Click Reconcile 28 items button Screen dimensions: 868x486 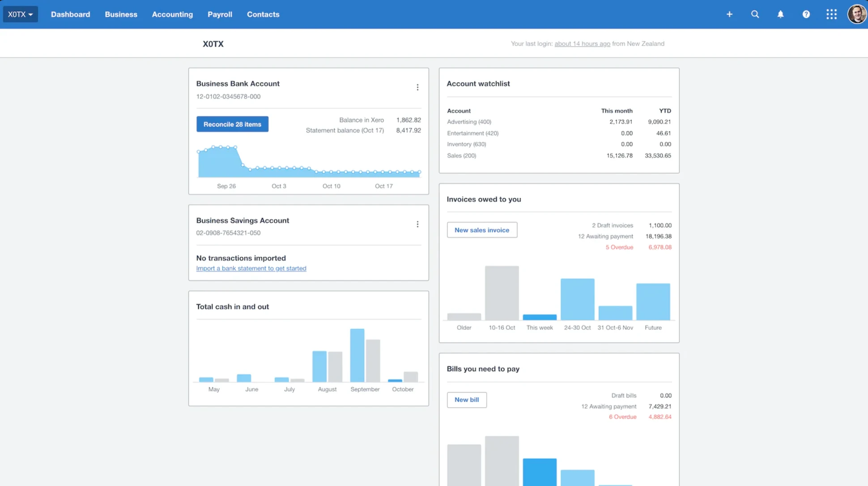(232, 124)
